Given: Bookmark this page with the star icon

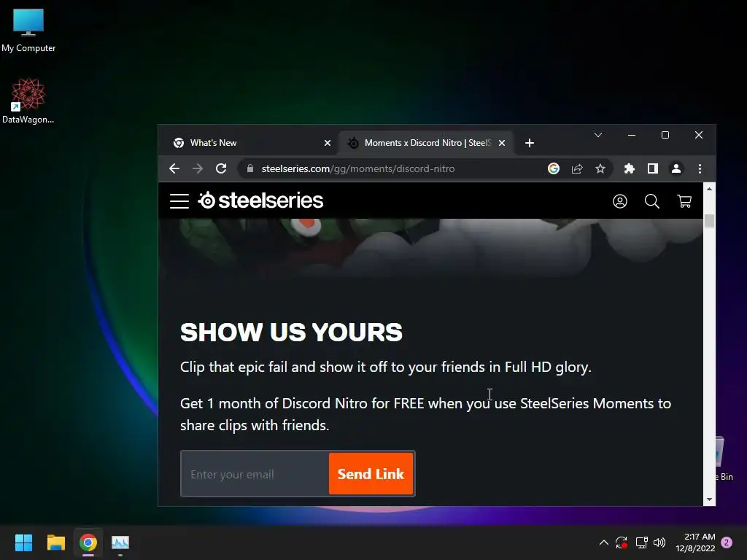Looking at the screenshot, I should 600,168.
